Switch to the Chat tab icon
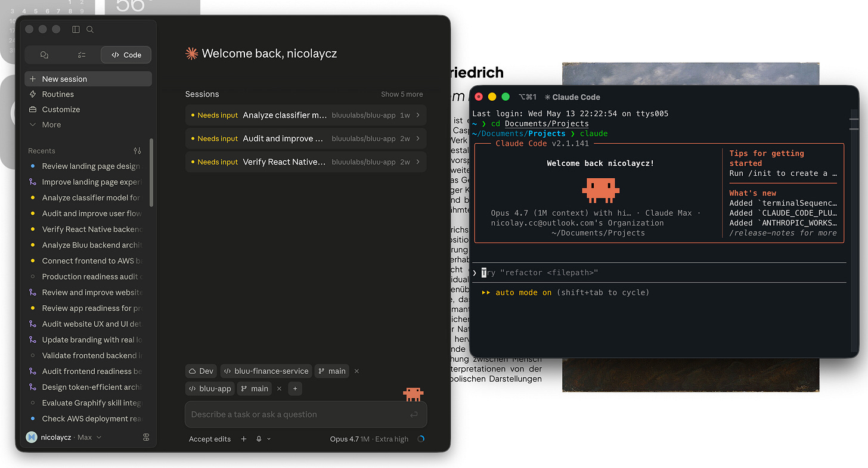 click(x=44, y=55)
